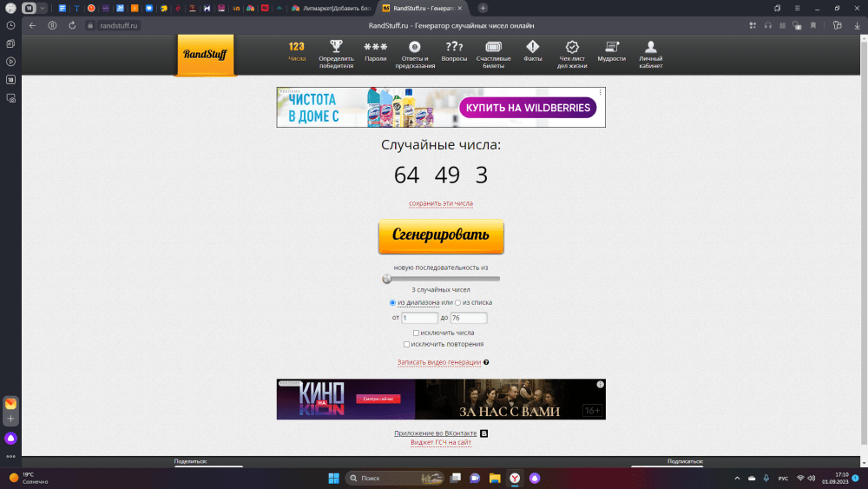Open Windows Start menu on taskbar
Screen dimensions: 868x489
coord(332,479)
